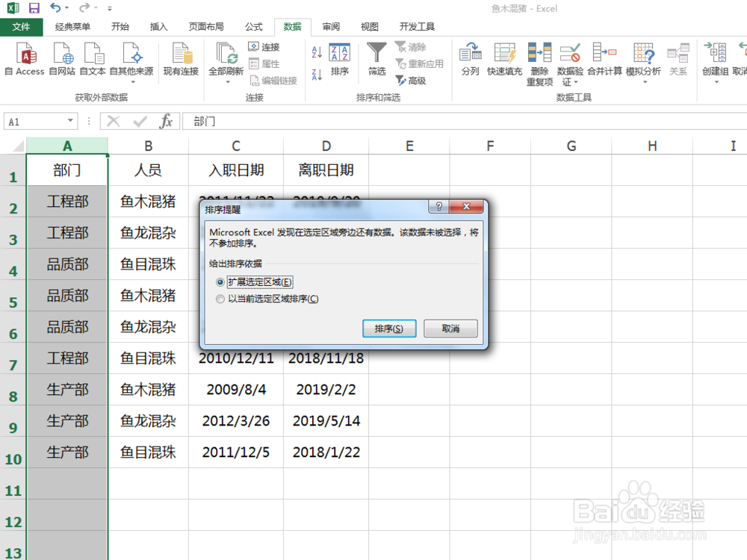Click cell containing 离职日期

pyautogui.click(x=326, y=170)
